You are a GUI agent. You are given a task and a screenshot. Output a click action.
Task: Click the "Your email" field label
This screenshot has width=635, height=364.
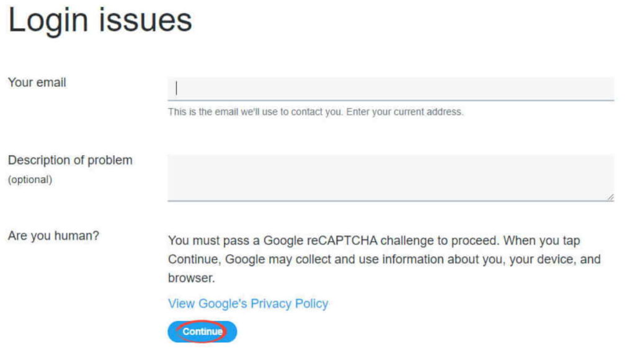coord(37,82)
